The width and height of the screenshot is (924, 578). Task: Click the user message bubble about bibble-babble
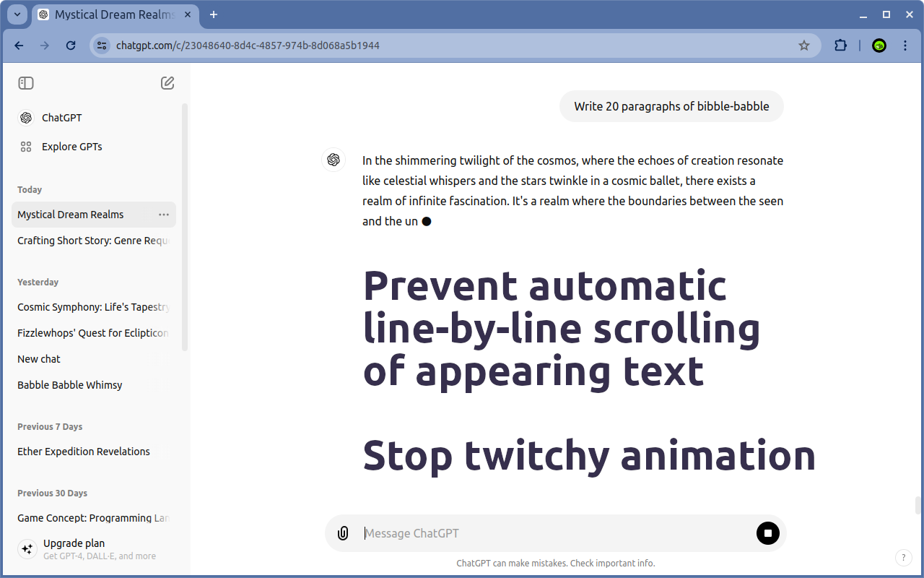(x=671, y=106)
